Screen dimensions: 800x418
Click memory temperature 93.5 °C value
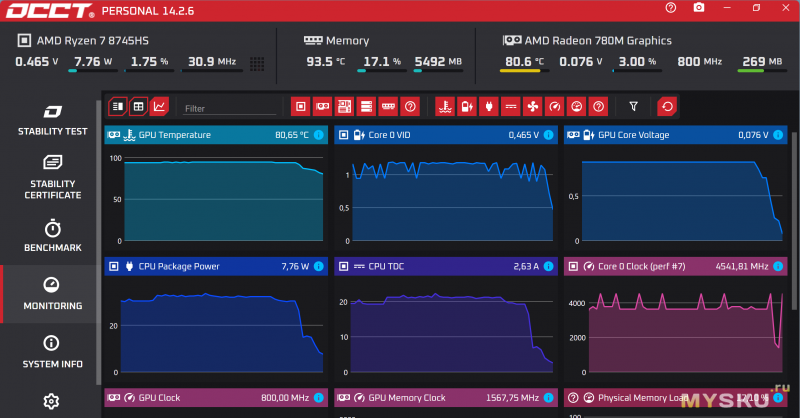(326, 62)
